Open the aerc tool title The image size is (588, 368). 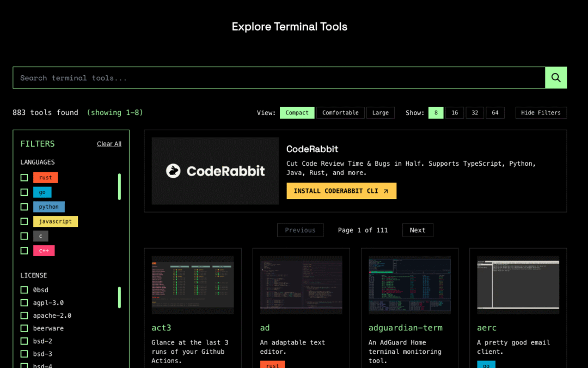click(487, 328)
